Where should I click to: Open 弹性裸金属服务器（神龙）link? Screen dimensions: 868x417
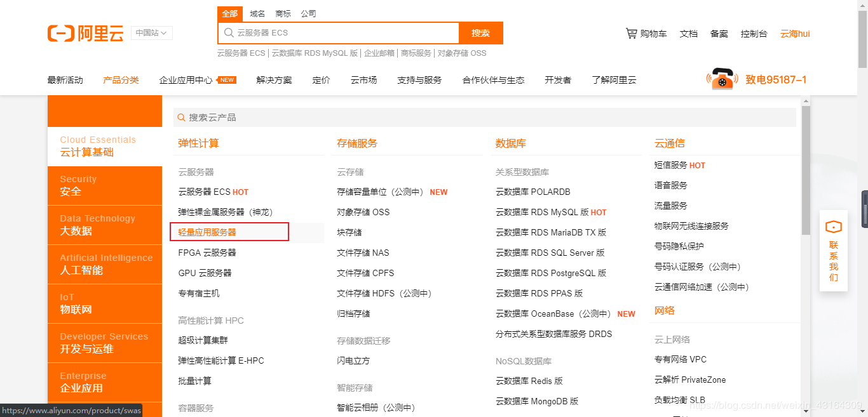coord(225,212)
